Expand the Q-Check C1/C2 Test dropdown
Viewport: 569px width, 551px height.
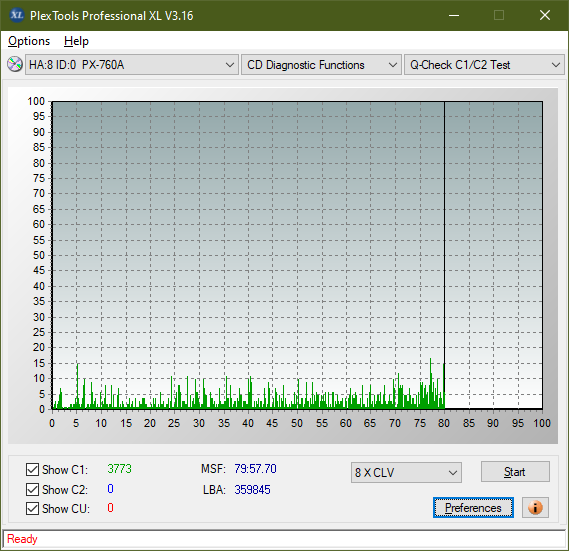point(484,65)
